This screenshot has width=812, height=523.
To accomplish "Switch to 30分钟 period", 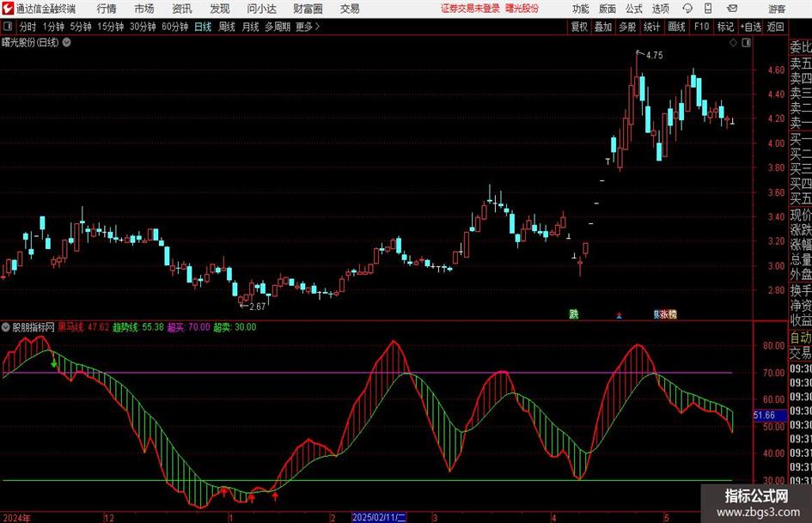I will 143,27.
